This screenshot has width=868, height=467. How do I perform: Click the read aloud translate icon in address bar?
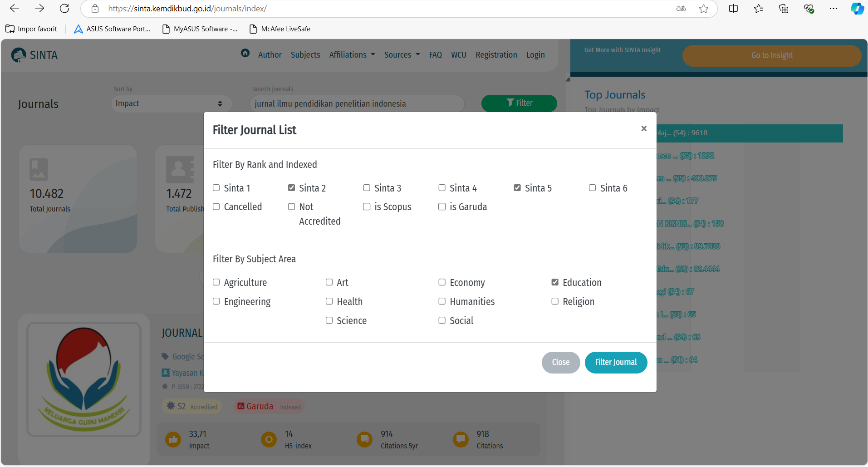tap(681, 9)
